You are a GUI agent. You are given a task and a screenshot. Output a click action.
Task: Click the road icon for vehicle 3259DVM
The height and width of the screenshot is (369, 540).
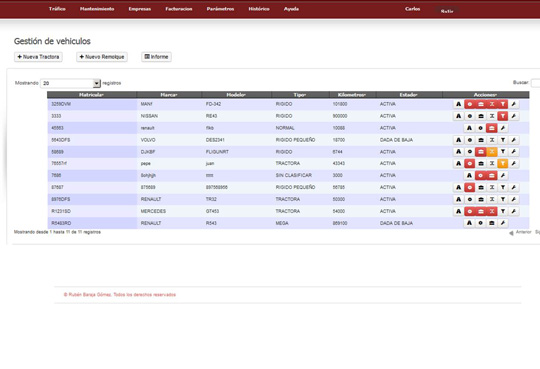click(x=458, y=104)
